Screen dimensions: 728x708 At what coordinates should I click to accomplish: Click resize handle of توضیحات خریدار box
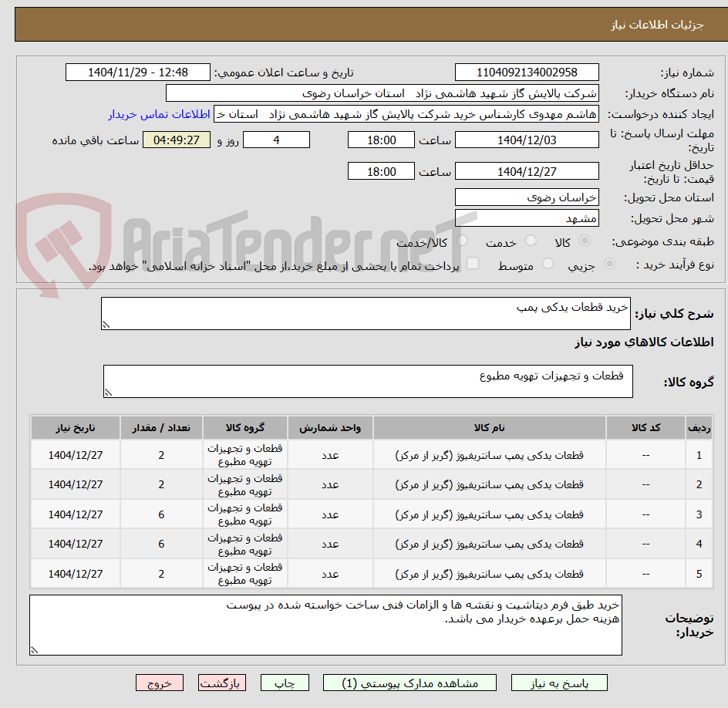point(34,650)
